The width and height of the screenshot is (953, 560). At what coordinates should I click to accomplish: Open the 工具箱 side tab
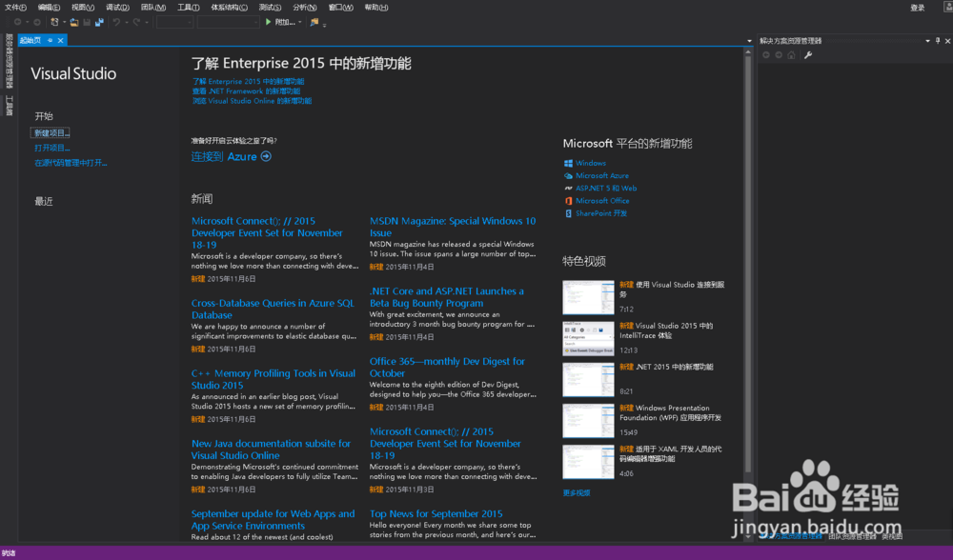[9, 106]
